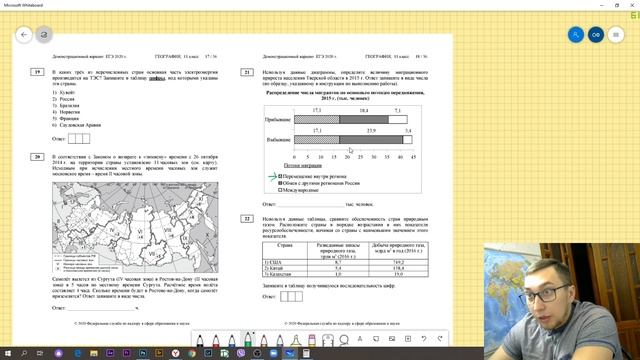Open the ОФ account profile circle
The image size is (640, 360).
(x=596, y=35)
